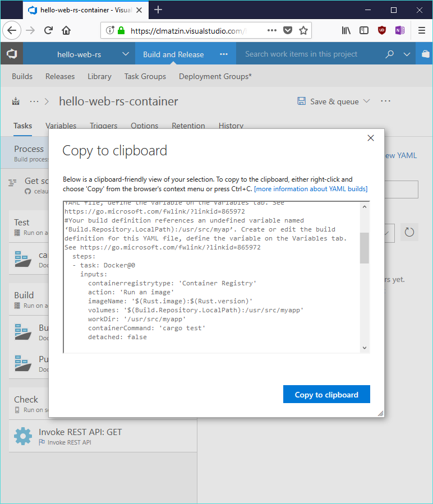Expand breadcrumb ellipsis before definition name
The width and height of the screenshot is (433, 504).
pos(34,101)
